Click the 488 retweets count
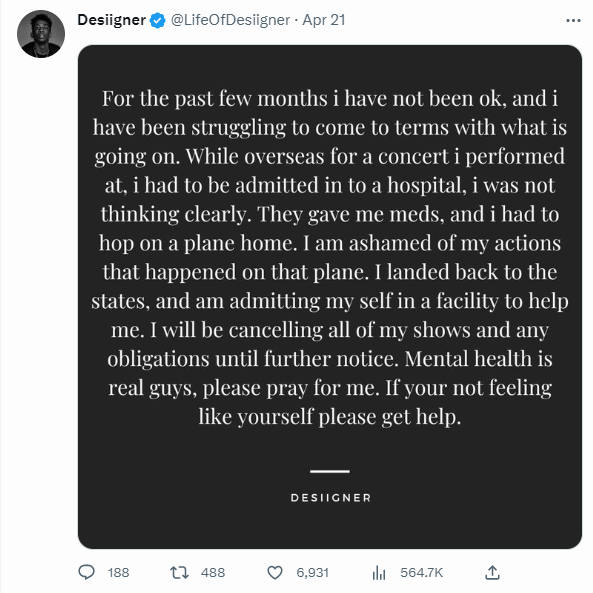The image size is (593, 593). tap(213, 573)
